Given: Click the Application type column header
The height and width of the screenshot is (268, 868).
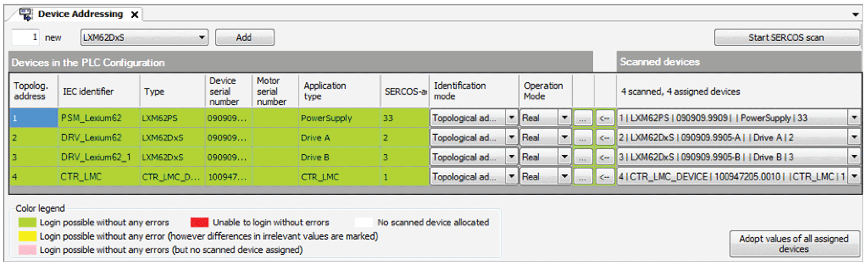Looking at the screenshot, I should pos(339,91).
